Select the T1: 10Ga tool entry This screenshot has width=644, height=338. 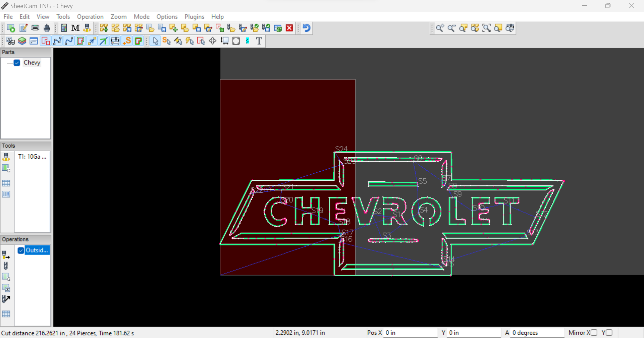32,157
